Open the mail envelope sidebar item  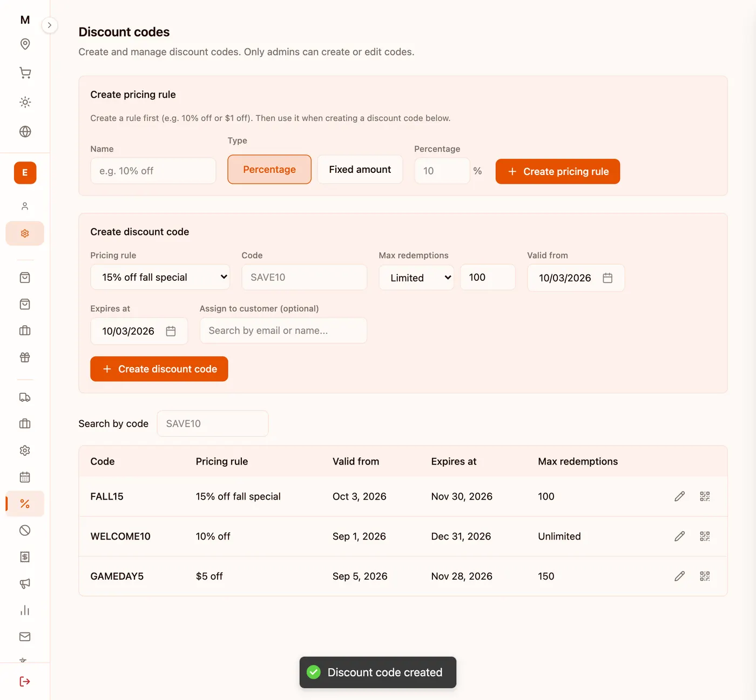25,637
